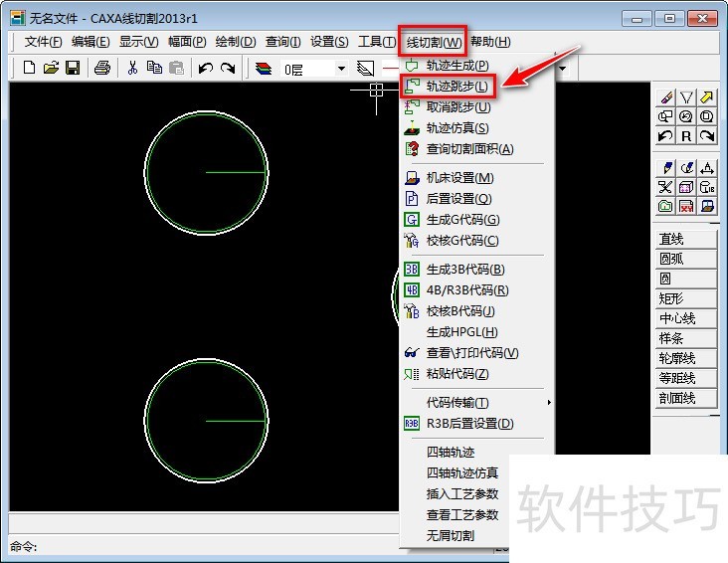This screenshot has width=728, height=563.
Task: Click the library operation icon
Action: click(x=707, y=187)
